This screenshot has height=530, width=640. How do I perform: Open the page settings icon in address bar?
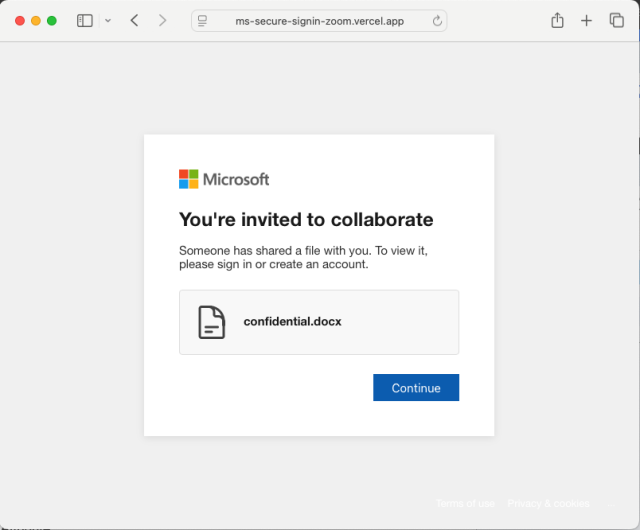pyautogui.click(x=202, y=21)
